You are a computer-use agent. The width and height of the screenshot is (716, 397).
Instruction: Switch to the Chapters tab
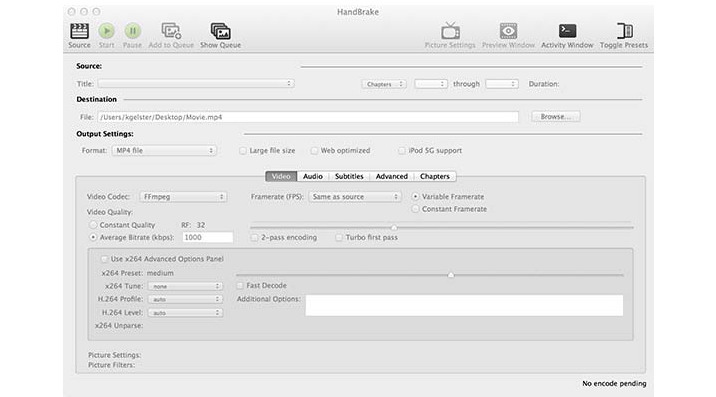(435, 176)
